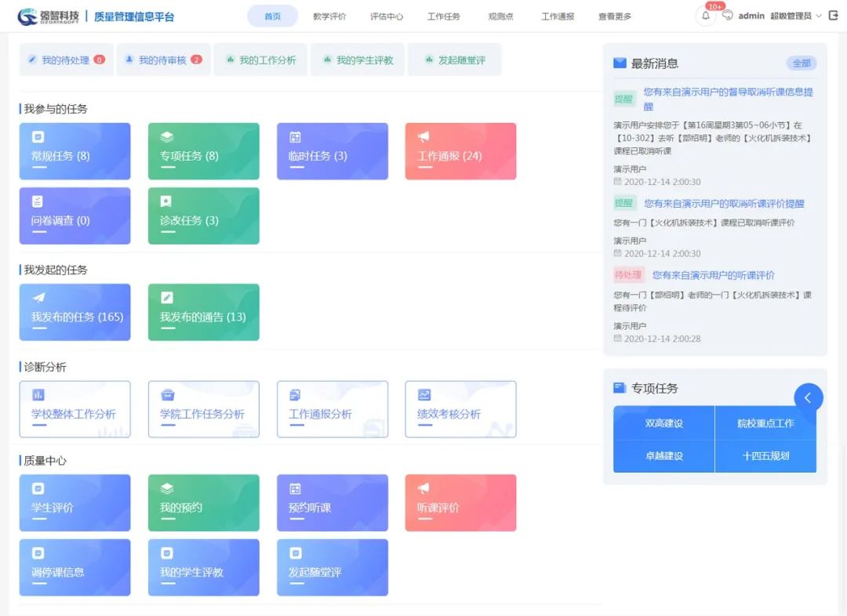Click the logout icon at top right
This screenshot has height=616, width=847.
point(833,16)
